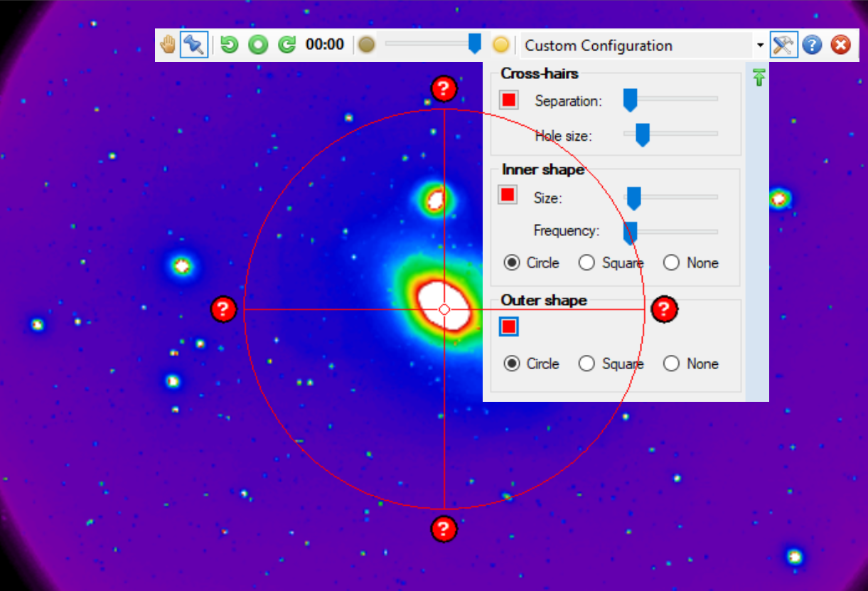Change the Cross-hairs color swatch
The height and width of the screenshot is (591, 868).
[x=508, y=100]
